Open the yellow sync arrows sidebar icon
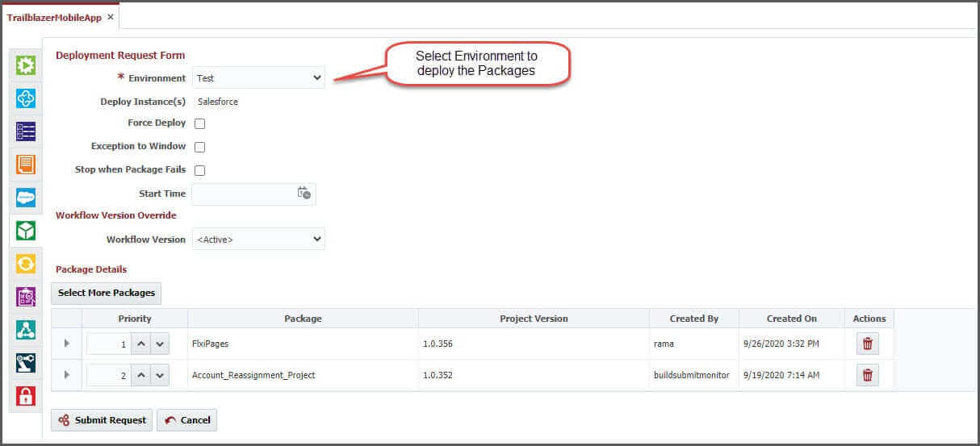 [x=26, y=264]
